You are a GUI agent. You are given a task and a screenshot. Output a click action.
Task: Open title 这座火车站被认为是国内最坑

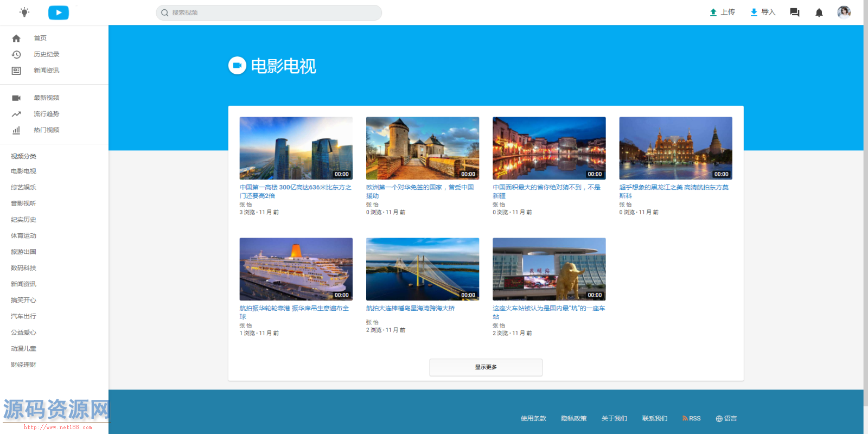[549, 312]
